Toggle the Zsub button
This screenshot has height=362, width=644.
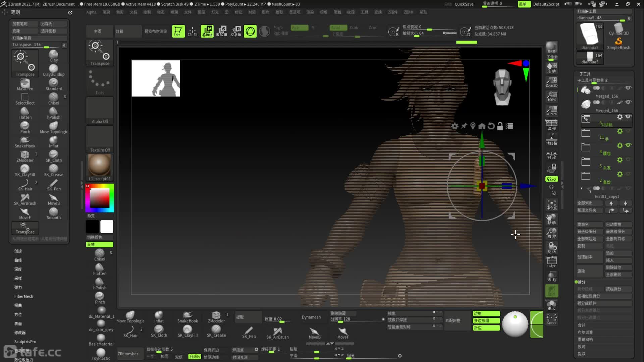coord(354,28)
